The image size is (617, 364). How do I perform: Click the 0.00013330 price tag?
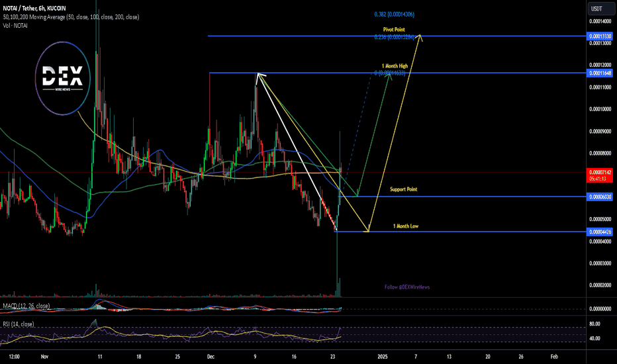600,36
